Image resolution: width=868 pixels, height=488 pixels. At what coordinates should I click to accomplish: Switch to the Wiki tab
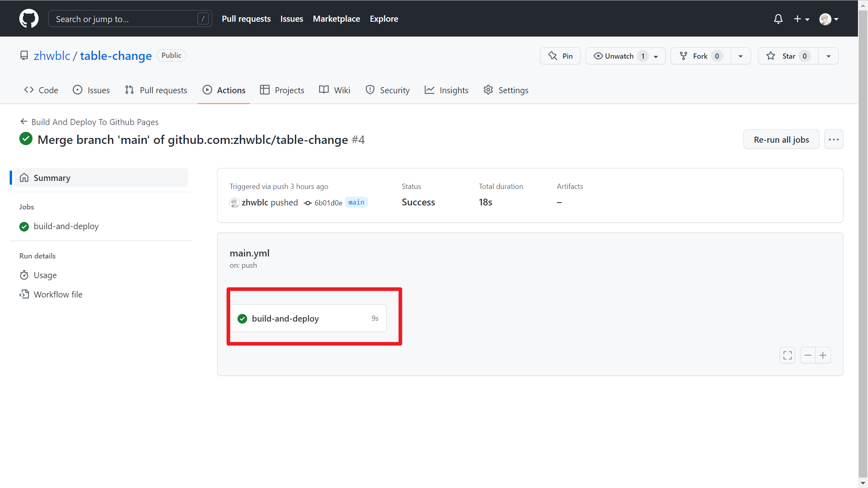pos(335,90)
